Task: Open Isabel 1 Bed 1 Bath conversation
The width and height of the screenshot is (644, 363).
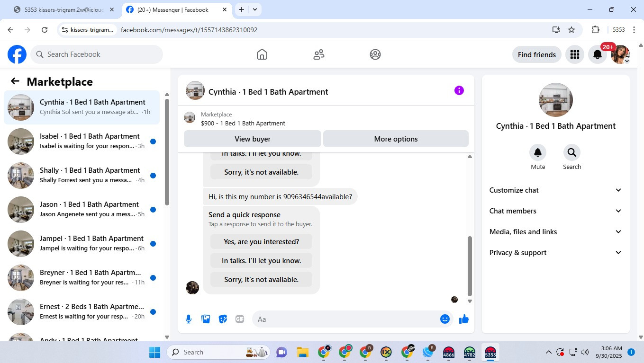Action: pos(82,141)
